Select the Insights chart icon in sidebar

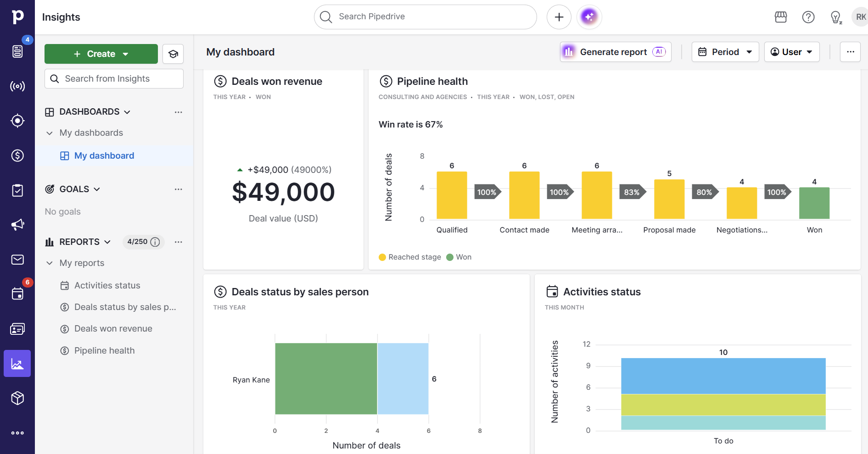(17, 363)
